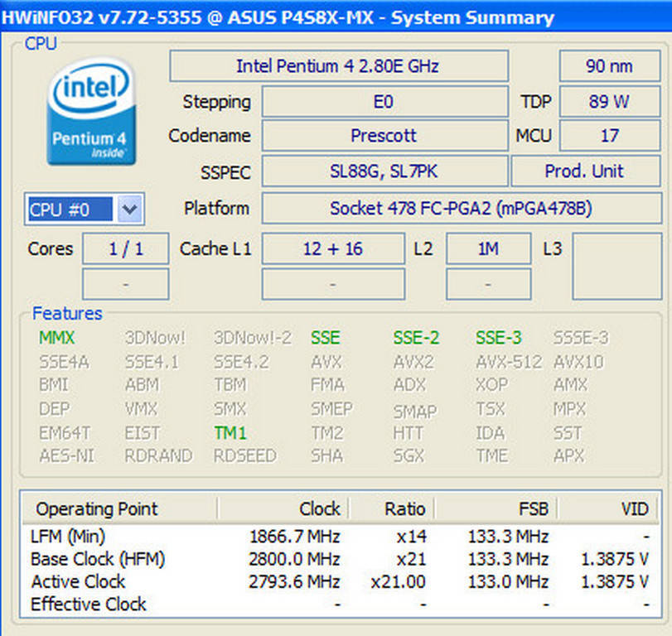This screenshot has width=672, height=636.
Task: Click the MCU value 17
Action: point(608,136)
